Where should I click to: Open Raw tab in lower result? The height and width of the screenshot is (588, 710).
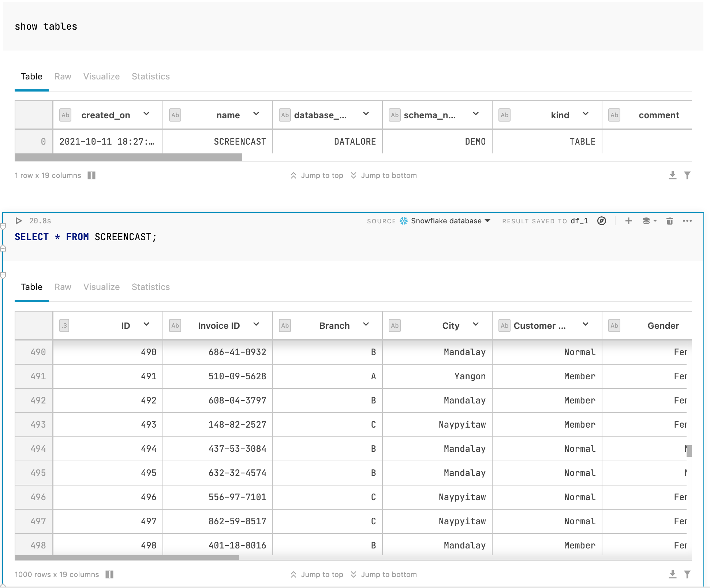pyautogui.click(x=63, y=287)
